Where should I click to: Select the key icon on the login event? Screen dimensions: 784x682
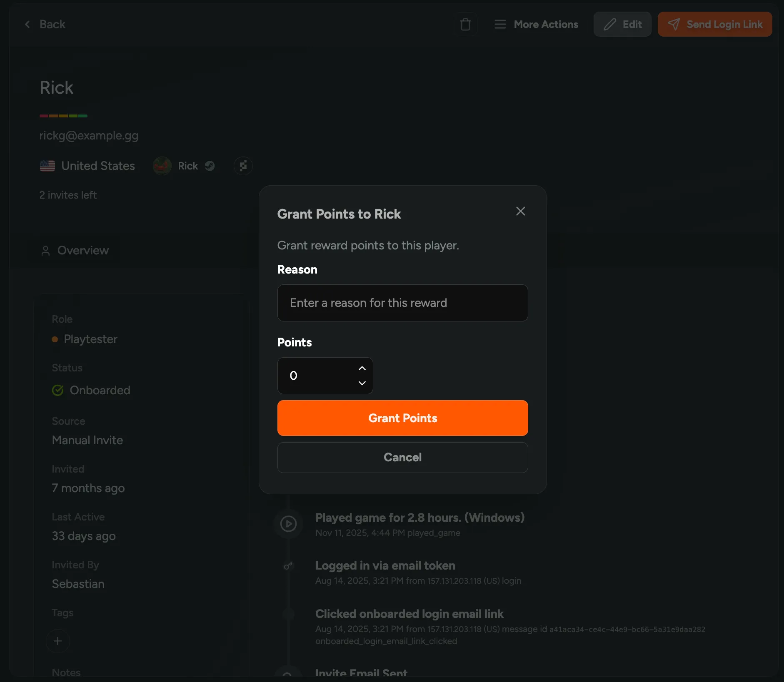point(289,566)
